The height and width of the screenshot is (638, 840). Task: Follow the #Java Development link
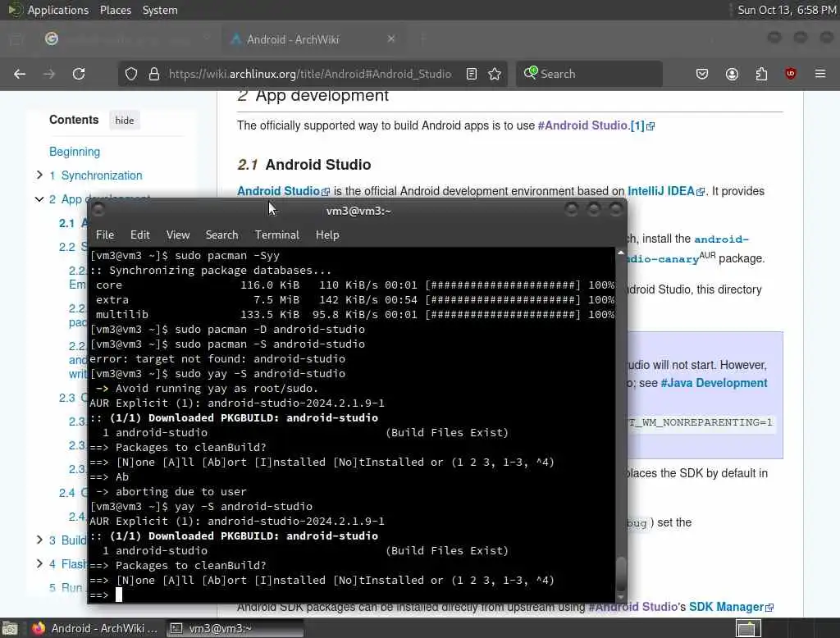point(714,383)
